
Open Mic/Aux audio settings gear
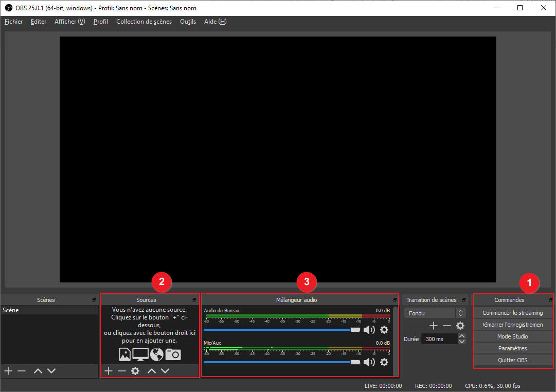(x=384, y=362)
